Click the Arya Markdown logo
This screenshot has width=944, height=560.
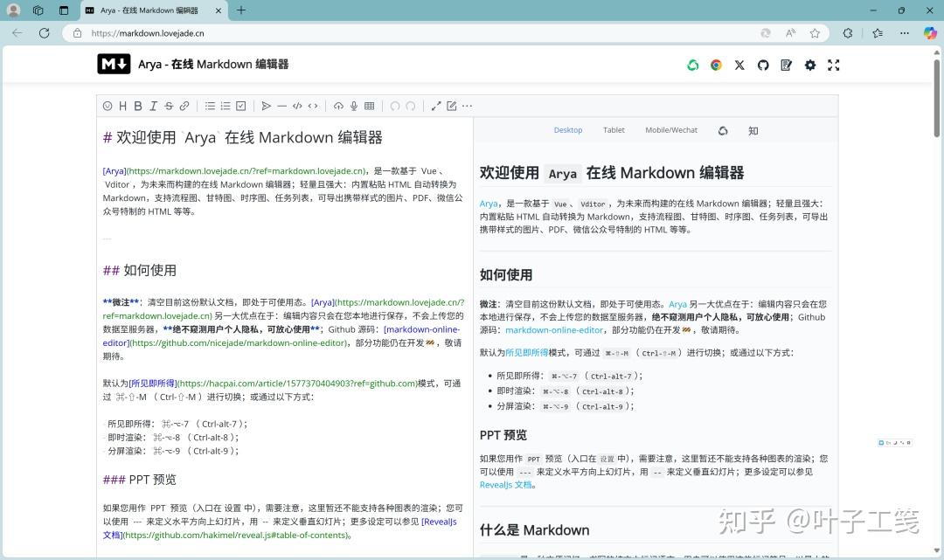(x=114, y=64)
